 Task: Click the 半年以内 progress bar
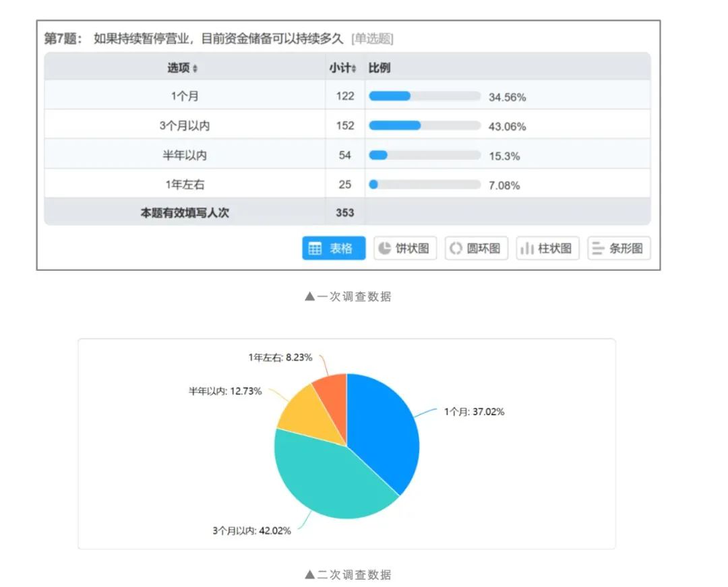click(425, 155)
